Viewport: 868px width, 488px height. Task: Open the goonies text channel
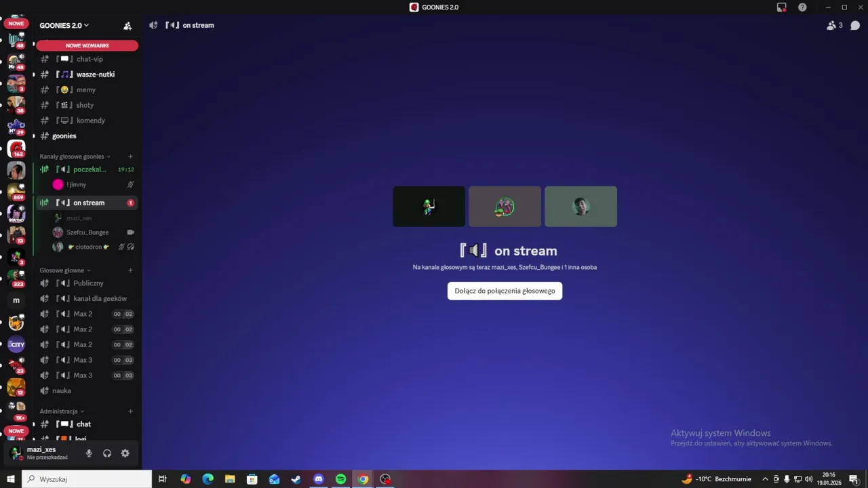[87, 136]
